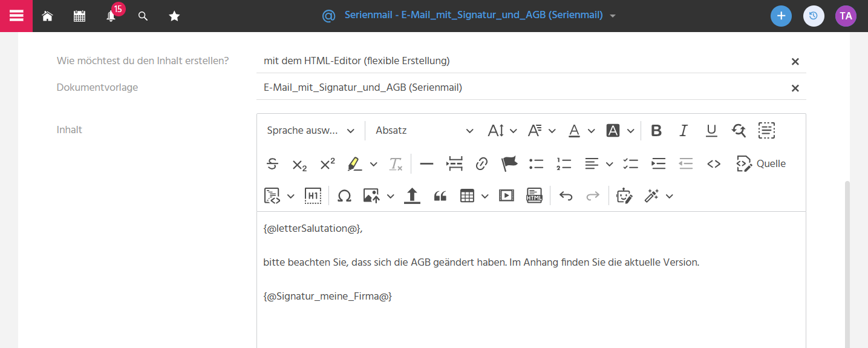The image size is (868, 348).
Task: Insert bookmark flag
Action: [509, 163]
